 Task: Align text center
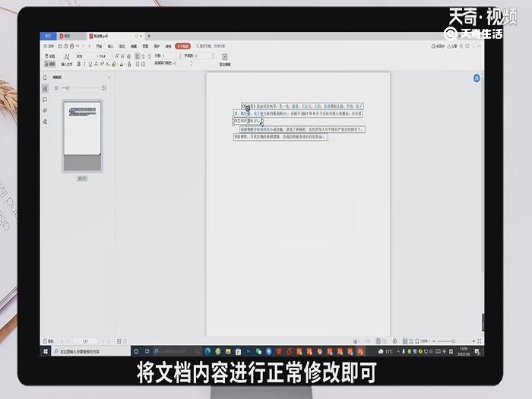pyautogui.click(x=143, y=56)
